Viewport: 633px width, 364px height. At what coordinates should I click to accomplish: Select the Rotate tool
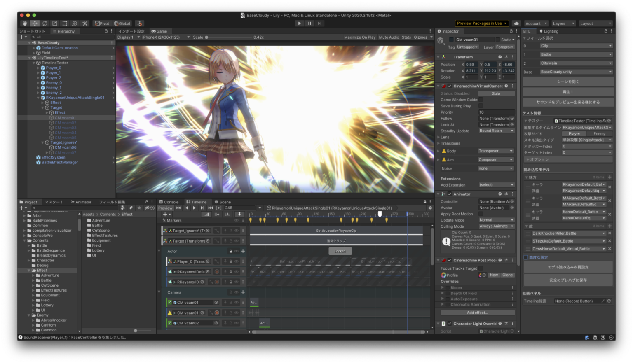[45, 23]
